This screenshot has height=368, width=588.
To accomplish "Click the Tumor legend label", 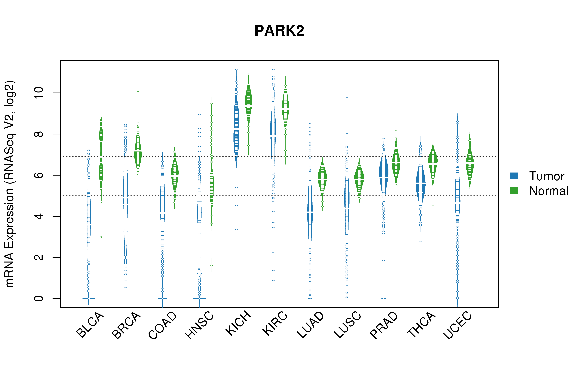I will click(547, 176).
